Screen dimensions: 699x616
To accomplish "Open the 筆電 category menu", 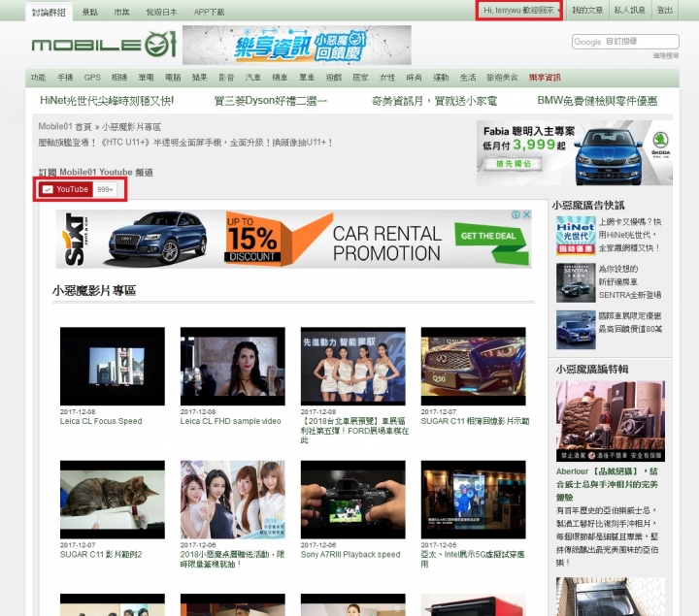I will pyautogui.click(x=146, y=78).
